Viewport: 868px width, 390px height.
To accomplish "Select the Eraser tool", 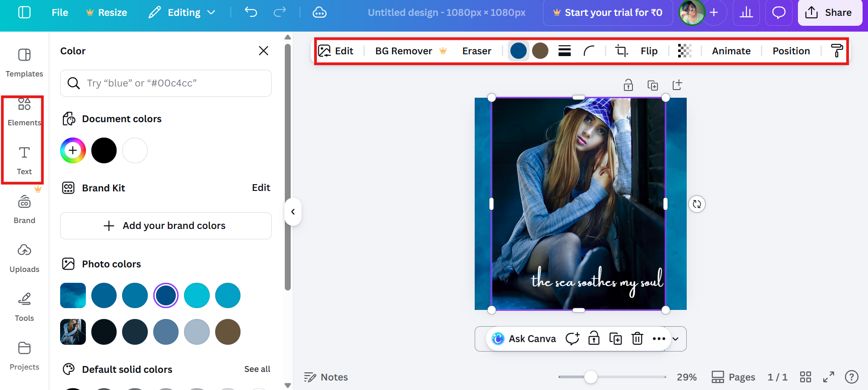I will pos(476,51).
